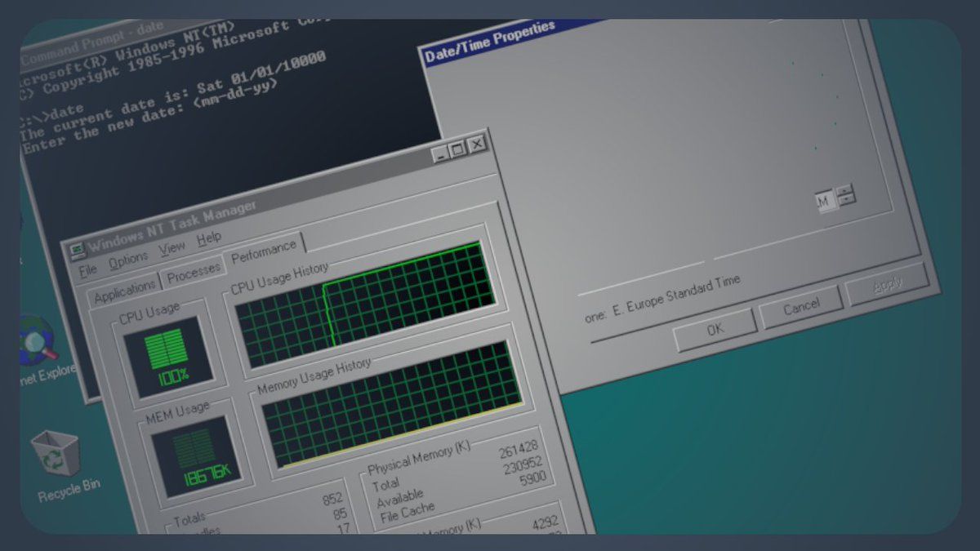Open the File menu in Task Manager

[87, 268]
